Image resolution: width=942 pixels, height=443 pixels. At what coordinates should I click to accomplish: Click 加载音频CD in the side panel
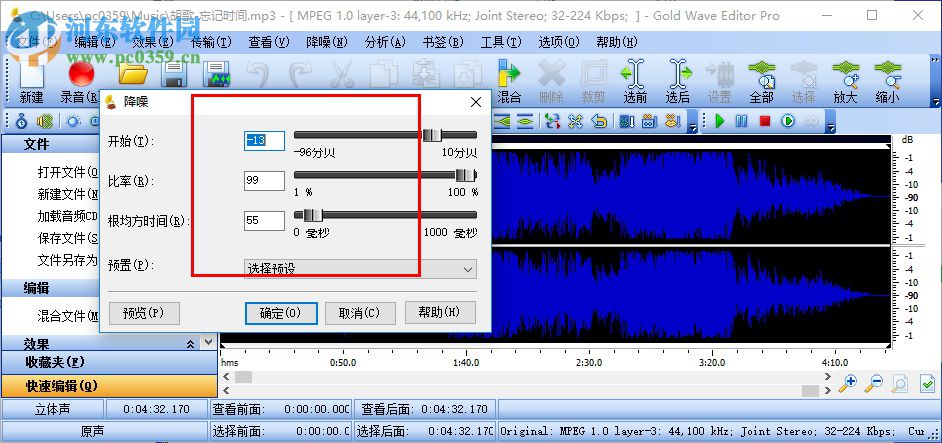(67, 216)
